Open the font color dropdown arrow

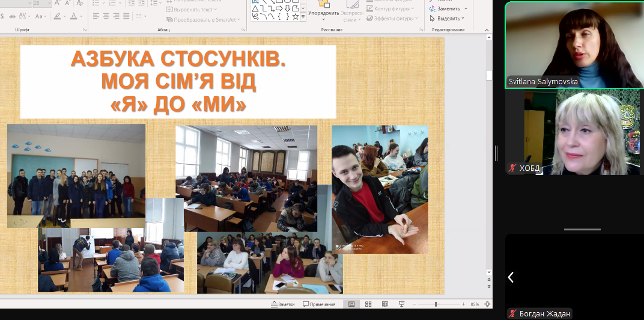click(81, 16)
